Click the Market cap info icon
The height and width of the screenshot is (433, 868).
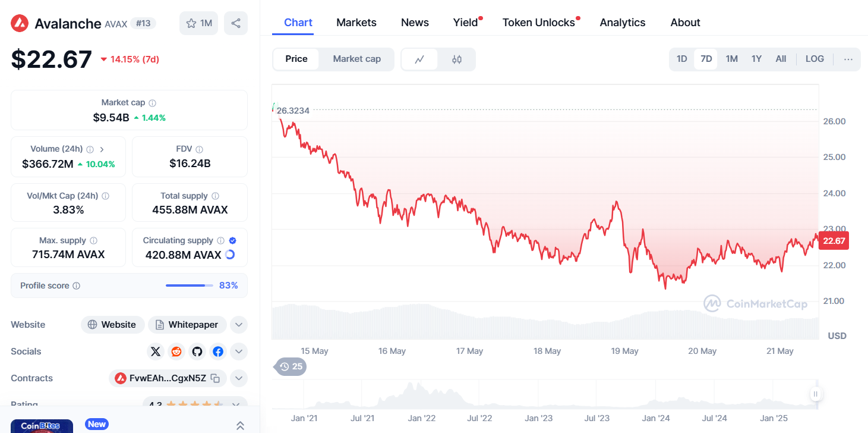(x=153, y=103)
